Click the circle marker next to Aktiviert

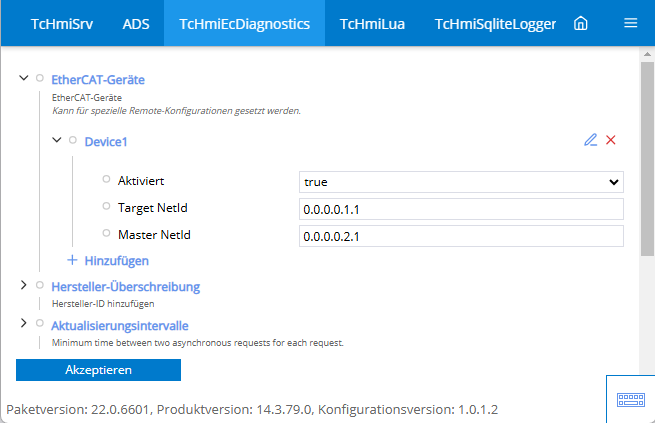point(106,180)
